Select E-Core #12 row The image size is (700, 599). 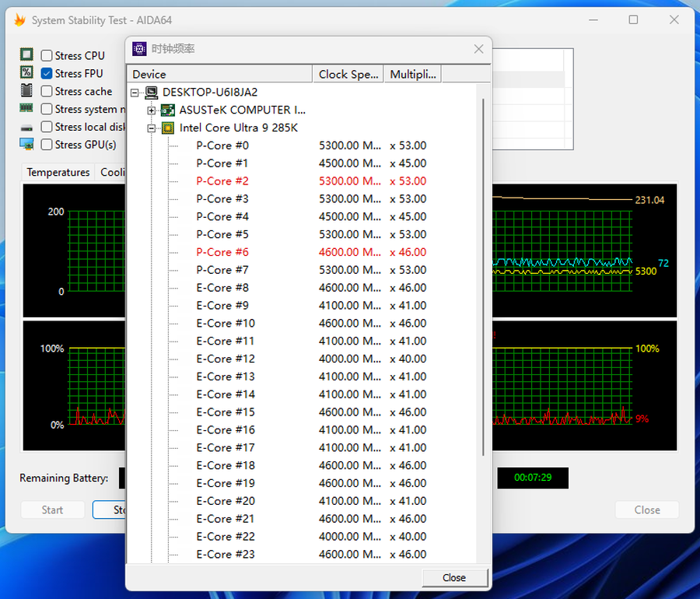(x=310, y=359)
